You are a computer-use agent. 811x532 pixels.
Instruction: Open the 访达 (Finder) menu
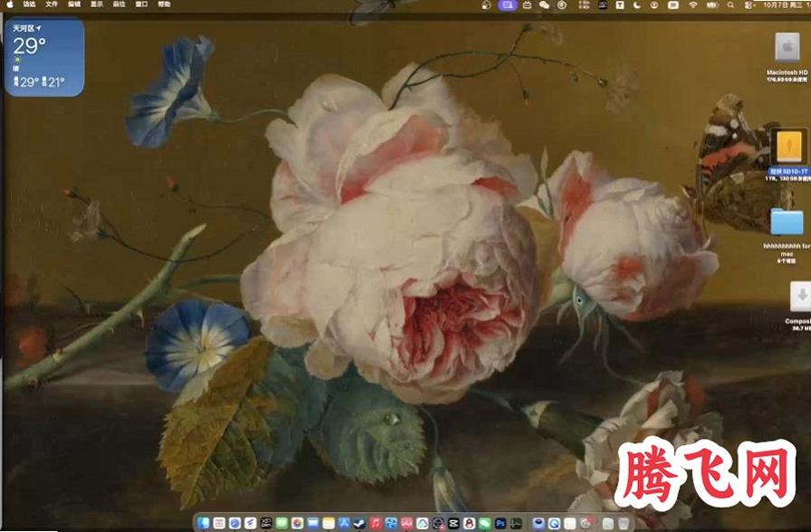click(29, 5)
